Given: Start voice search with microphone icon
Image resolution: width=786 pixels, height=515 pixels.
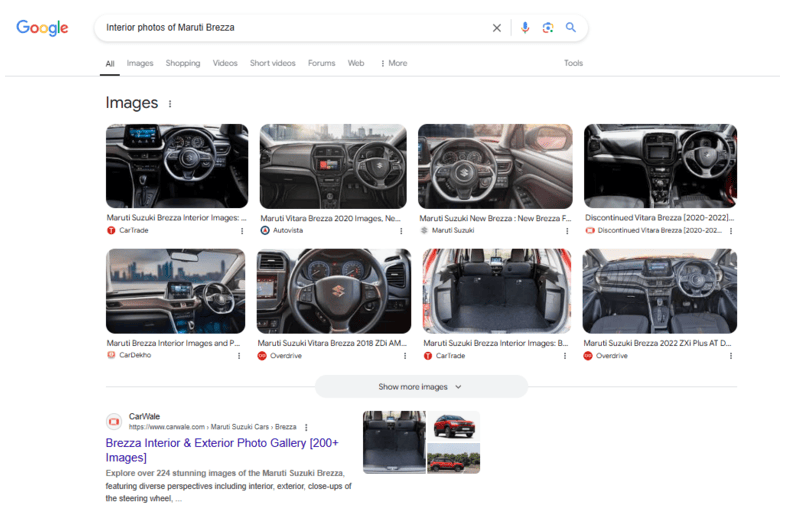Looking at the screenshot, I should (x=525, y=28).
